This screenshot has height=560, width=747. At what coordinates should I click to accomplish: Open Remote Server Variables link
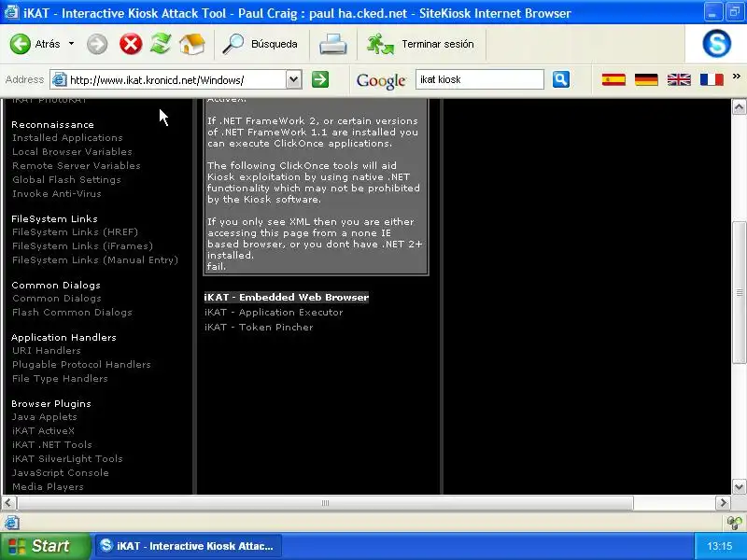point(77,166)
